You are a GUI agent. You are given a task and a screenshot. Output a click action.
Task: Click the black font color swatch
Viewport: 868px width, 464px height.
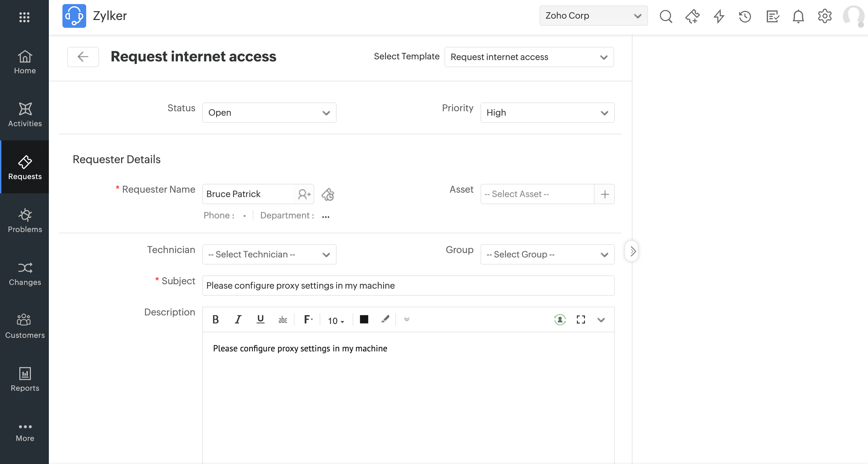364,320
